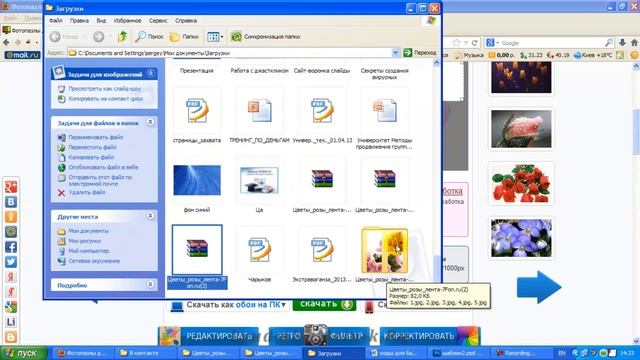Select the ТРЕНИНГ_ПО_ДЕНЬГАМ presentation icon
The image size is (640, 360).
coord(260,111)
